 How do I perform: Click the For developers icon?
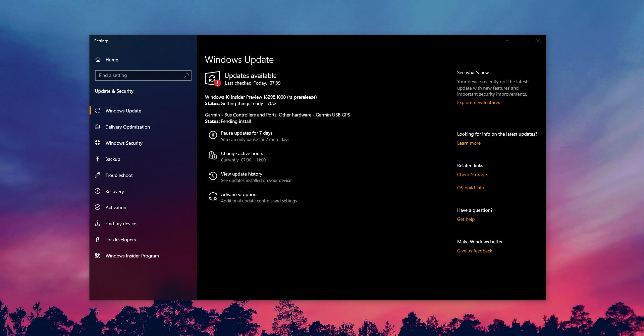pos(98,239)
